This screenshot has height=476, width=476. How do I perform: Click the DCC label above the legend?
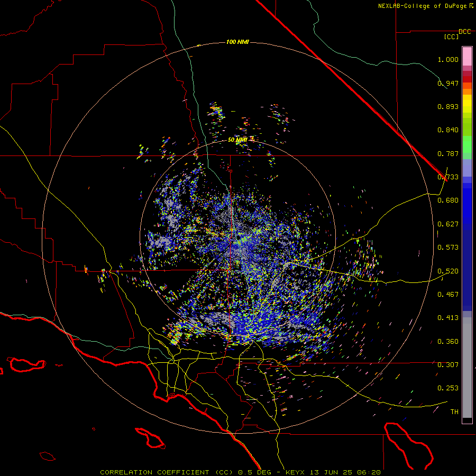(x=465, y=32)
